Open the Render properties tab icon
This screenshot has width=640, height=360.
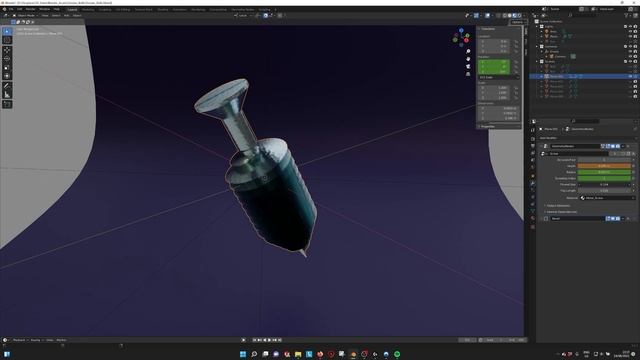click(x=533, y=138)
